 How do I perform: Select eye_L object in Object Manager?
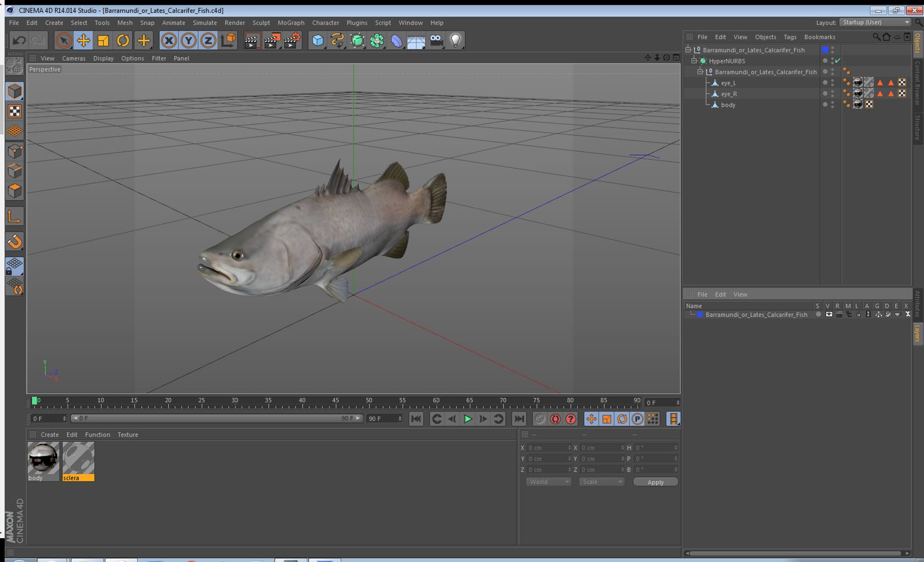click(x=728, y=83)
